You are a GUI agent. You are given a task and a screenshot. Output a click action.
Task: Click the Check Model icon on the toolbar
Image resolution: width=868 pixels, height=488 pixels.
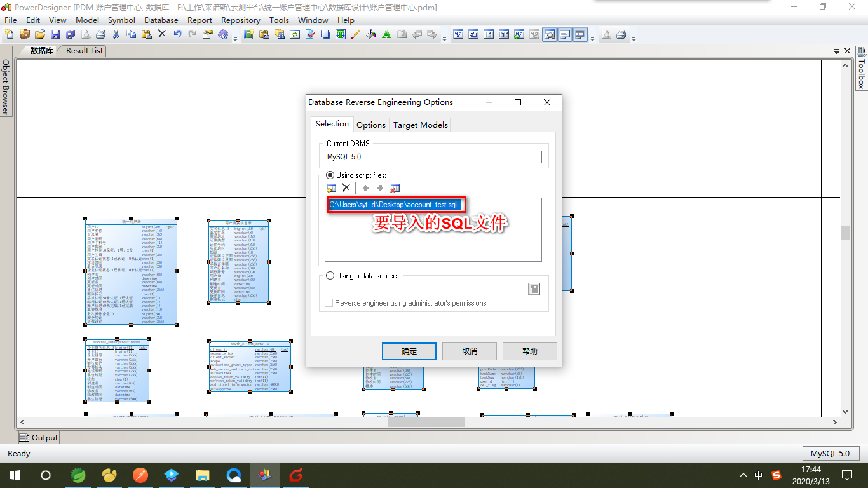pos(309,35)
